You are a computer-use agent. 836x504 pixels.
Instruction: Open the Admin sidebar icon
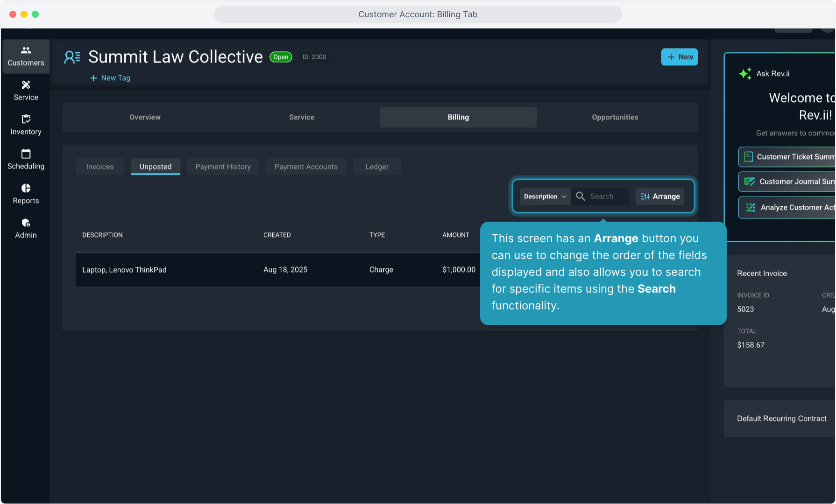click(x=26, y=223)
